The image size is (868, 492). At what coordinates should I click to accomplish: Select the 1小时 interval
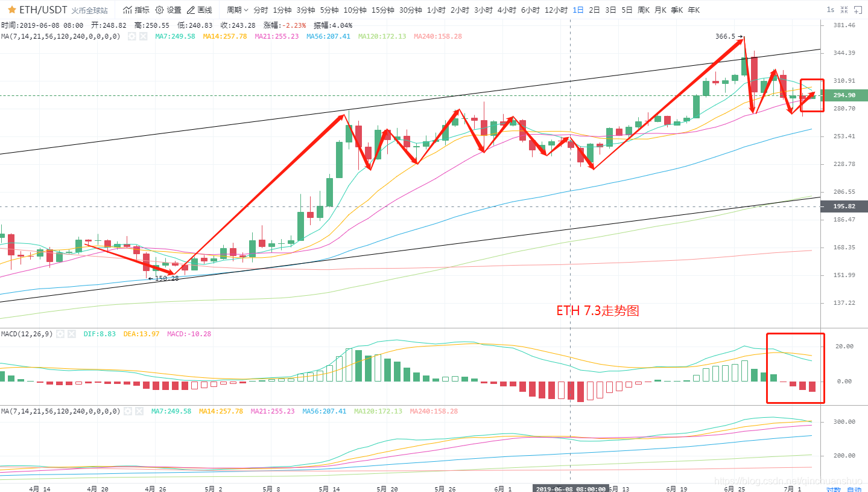click(436, 10)
